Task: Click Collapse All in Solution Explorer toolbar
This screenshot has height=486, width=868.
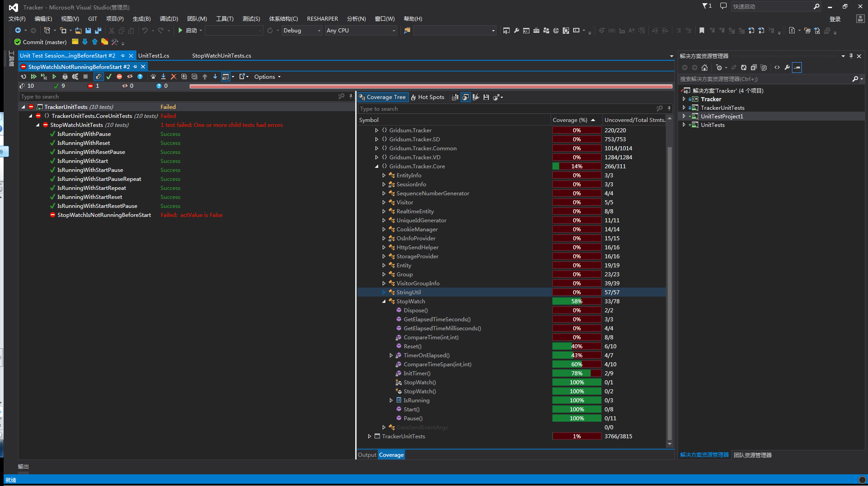Action: [x=754, y=67]
